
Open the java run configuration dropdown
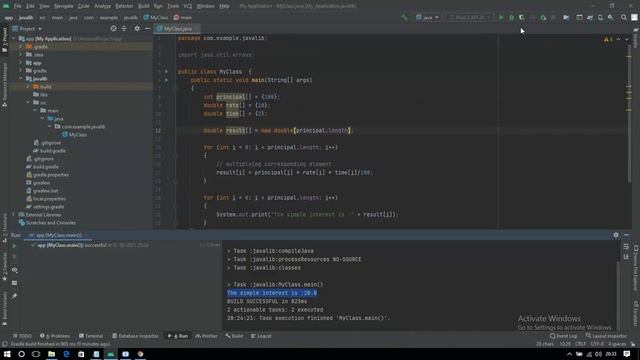pyautogui.click(x=427, y=18)
